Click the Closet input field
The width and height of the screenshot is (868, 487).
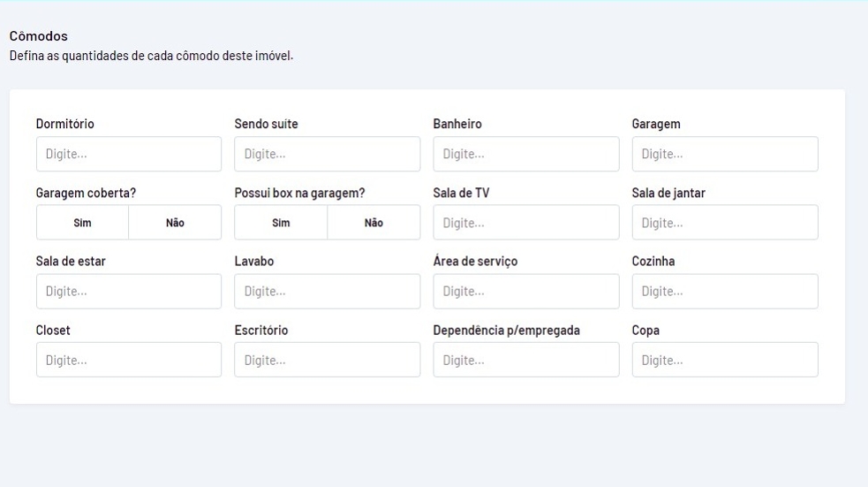[128, 360]
